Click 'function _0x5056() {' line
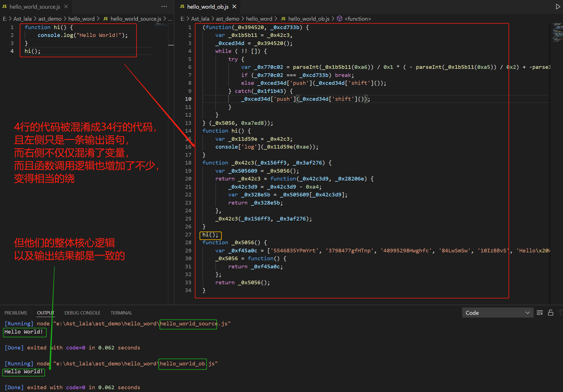The height and width of the screenshot is (392, 563). point(234,243)
